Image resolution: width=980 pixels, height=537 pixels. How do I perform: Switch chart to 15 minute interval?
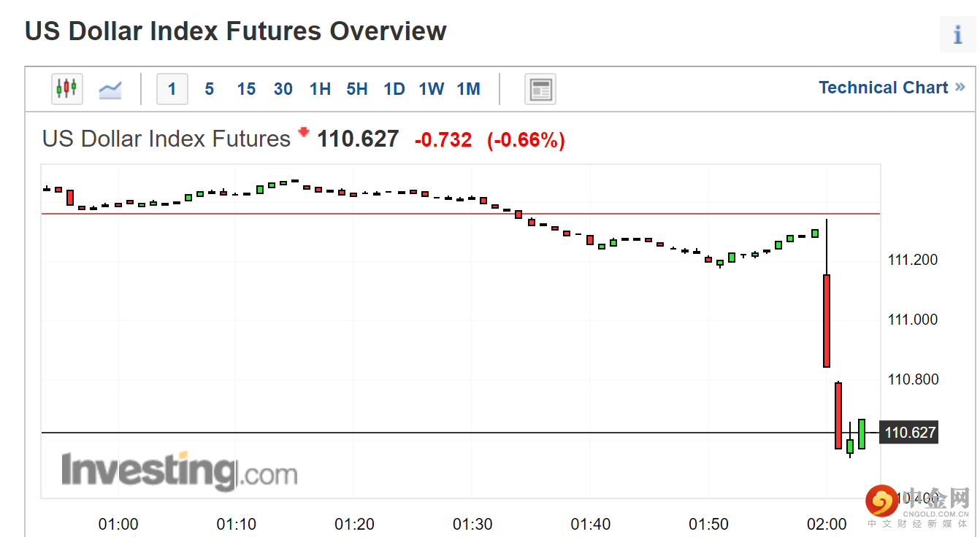(x=246, y=89)
